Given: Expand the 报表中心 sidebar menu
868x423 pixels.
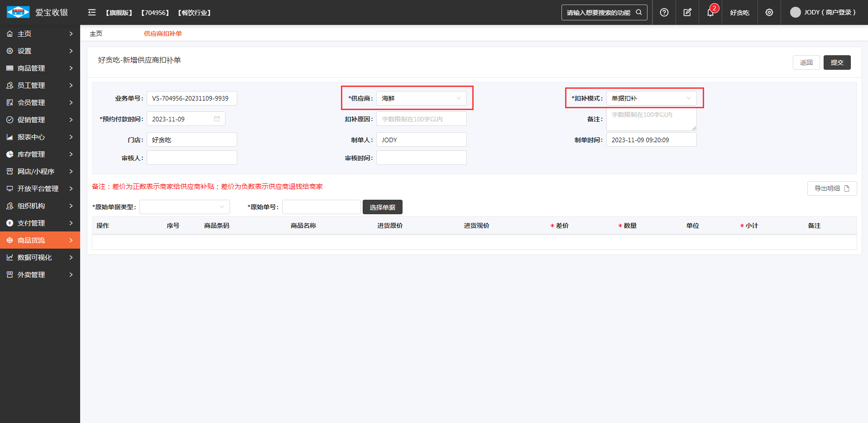Looking at the screenshot, I should (x=40, y=137).
